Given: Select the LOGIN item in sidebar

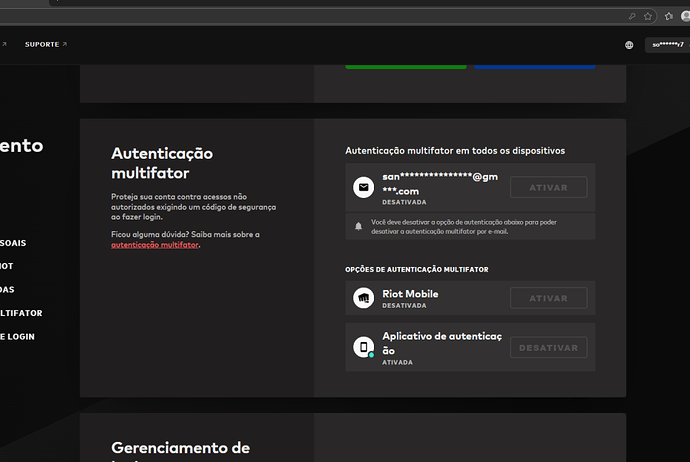Looking at the screenshot, I should point(18,336).
